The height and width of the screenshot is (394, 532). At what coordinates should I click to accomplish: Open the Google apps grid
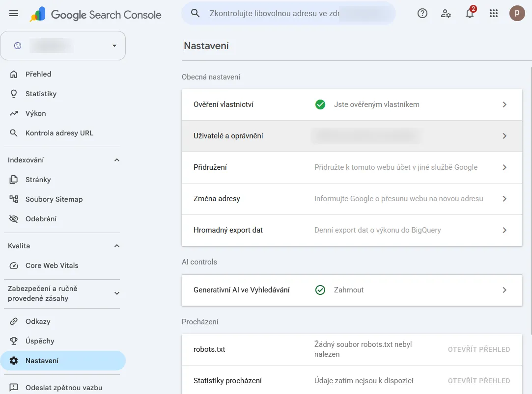(493, 14)
